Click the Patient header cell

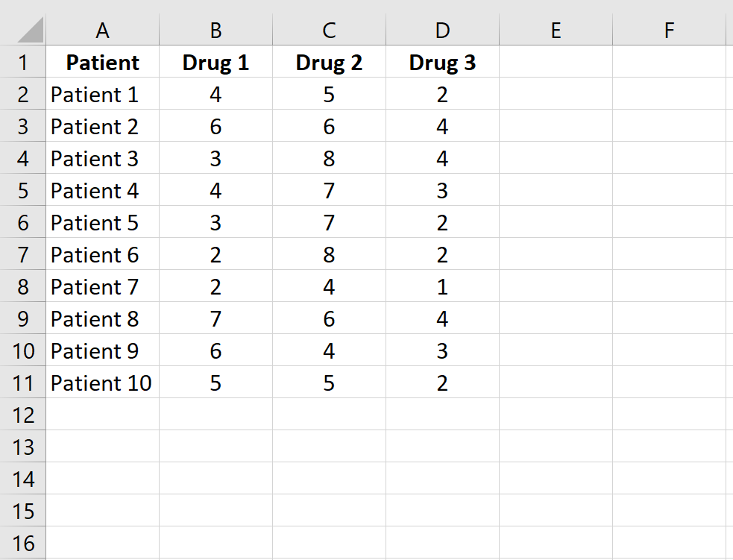[x=103, y=63]
